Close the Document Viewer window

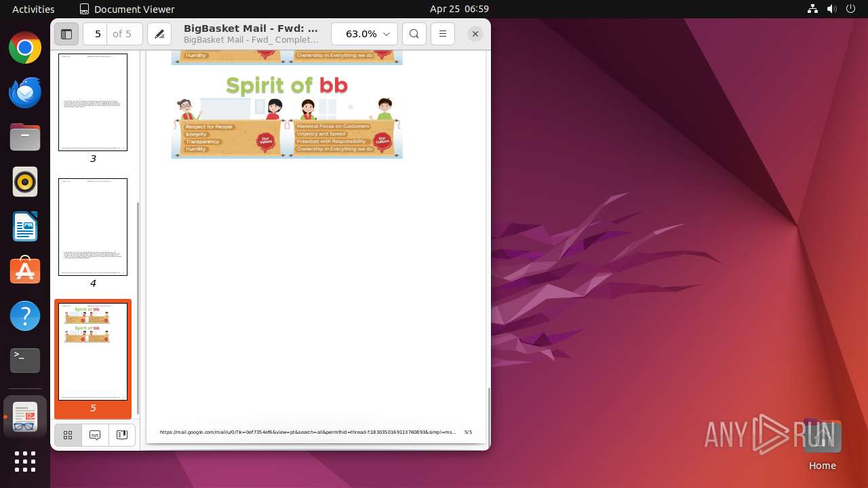click(x=475, y=34)
